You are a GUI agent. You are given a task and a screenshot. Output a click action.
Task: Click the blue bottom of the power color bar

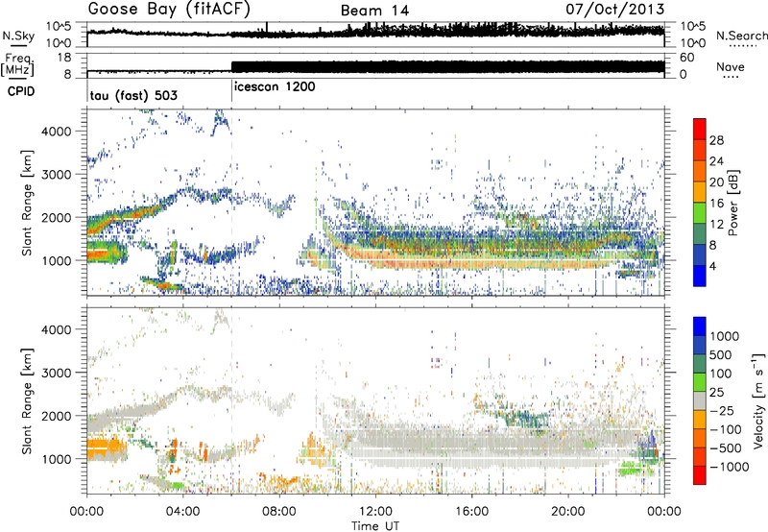(700, 276)
